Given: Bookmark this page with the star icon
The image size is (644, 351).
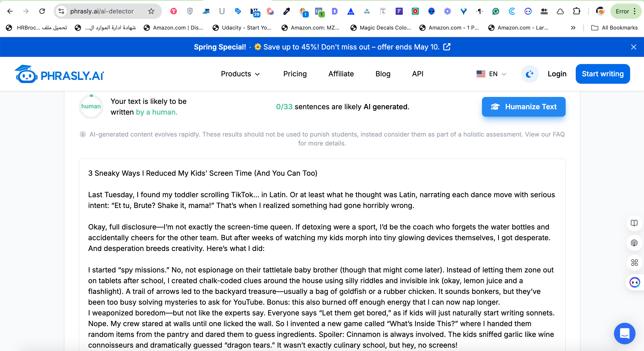Looking at the screenshot, I should coord(151,11).
